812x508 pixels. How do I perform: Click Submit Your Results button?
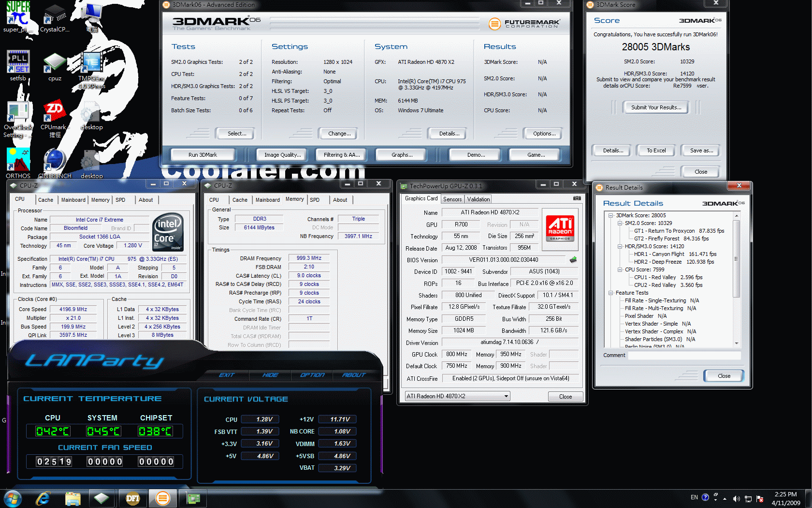[656, 107]
